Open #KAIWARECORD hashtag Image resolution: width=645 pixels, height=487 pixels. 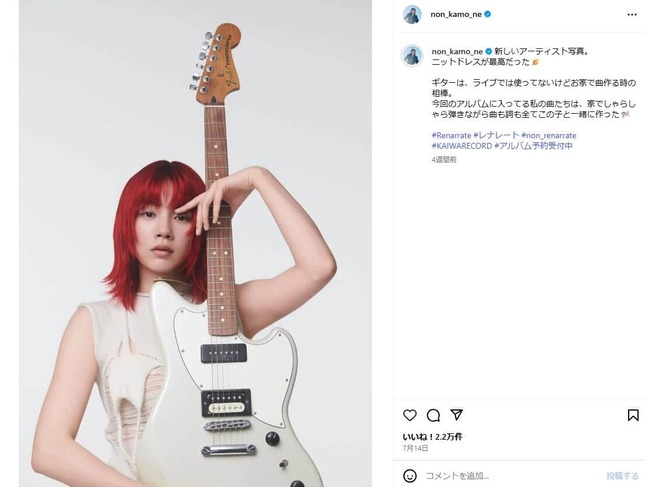pyautogui.click(x=462, y=146)
